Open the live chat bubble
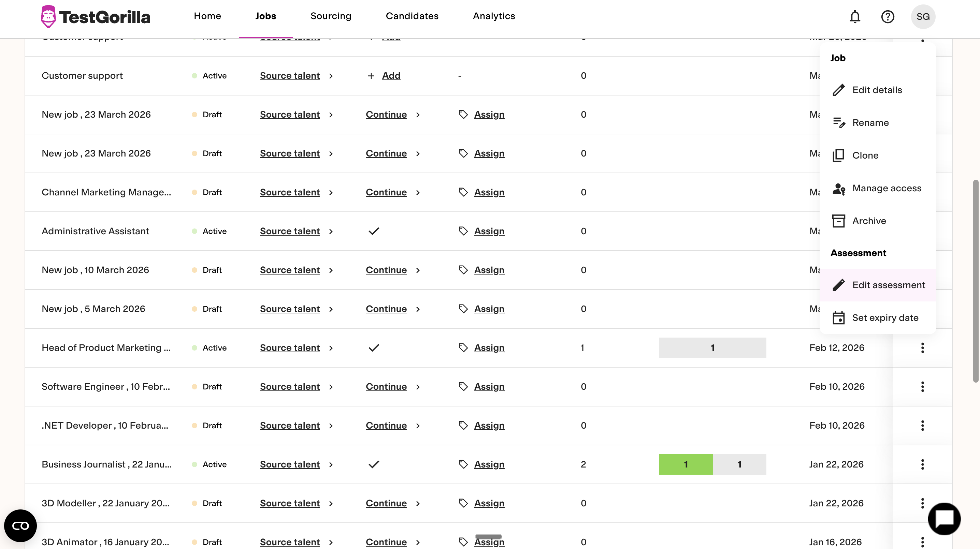980x549 pixels. (x=944, y=519)
